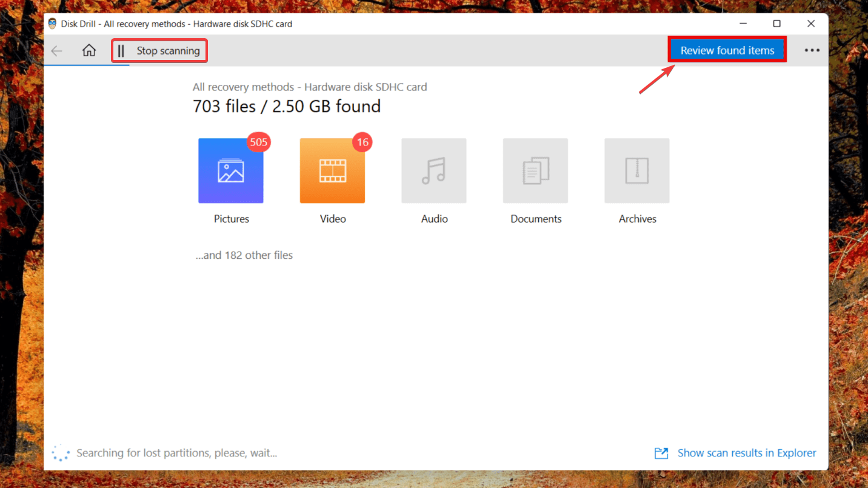Click the Documents label text

(x=536, y=219)
